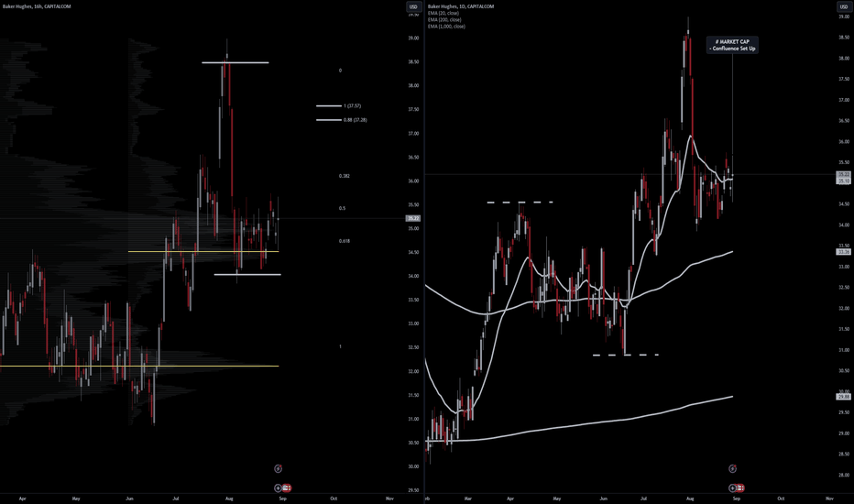This screenshot has width=854, height=504.
Task: Select the EMA (1,000, close) indicator legend
Action: click(446, 27)
